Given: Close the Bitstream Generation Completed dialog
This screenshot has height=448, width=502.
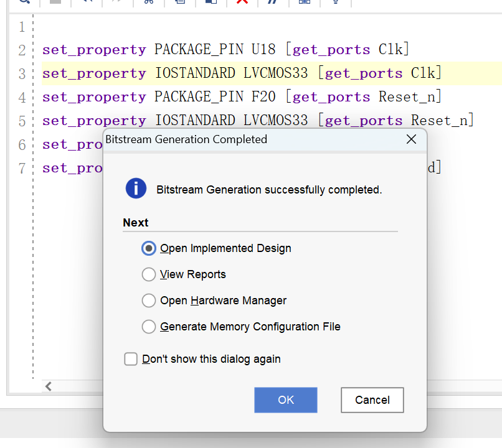Looking at the screenshot, I should pos(411,139).
